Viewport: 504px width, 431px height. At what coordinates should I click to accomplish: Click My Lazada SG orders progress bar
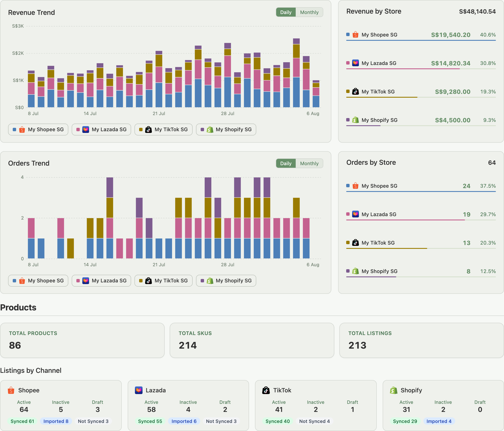tap(421, 220)
